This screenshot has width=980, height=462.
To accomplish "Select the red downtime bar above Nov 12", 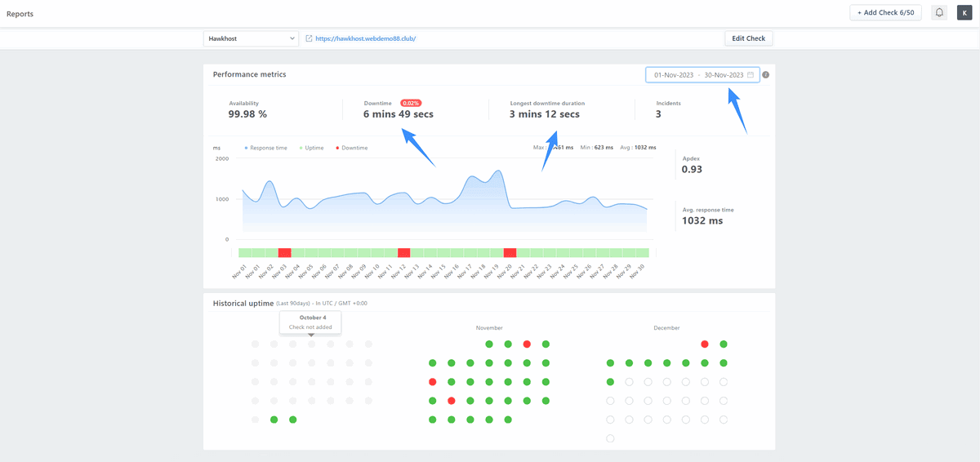I will (x=403, y=253).
